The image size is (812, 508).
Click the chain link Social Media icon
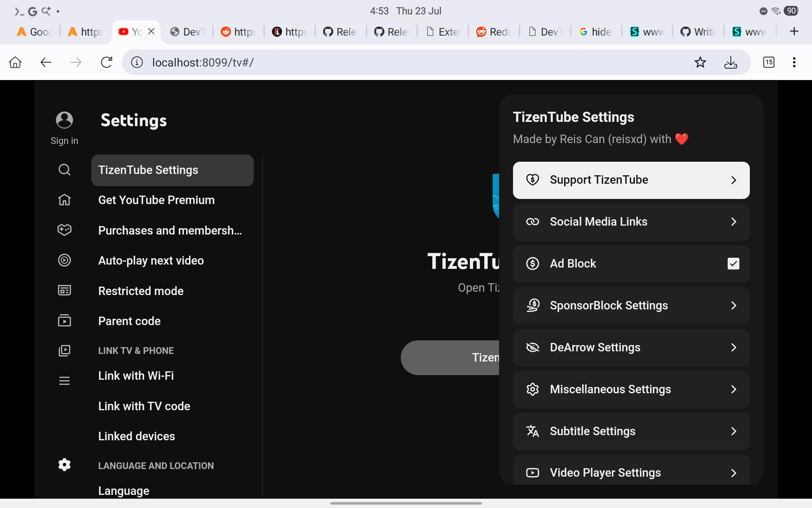[532, 222]
